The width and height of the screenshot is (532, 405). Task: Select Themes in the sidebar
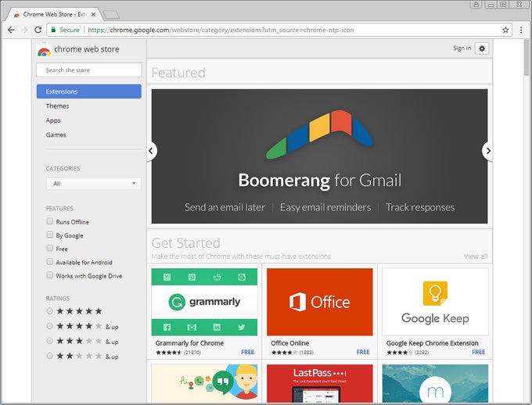point(57,106)
